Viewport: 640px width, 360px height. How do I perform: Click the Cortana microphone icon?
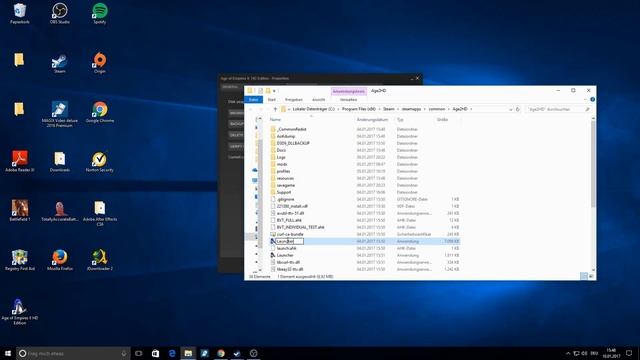pos(124,353)
